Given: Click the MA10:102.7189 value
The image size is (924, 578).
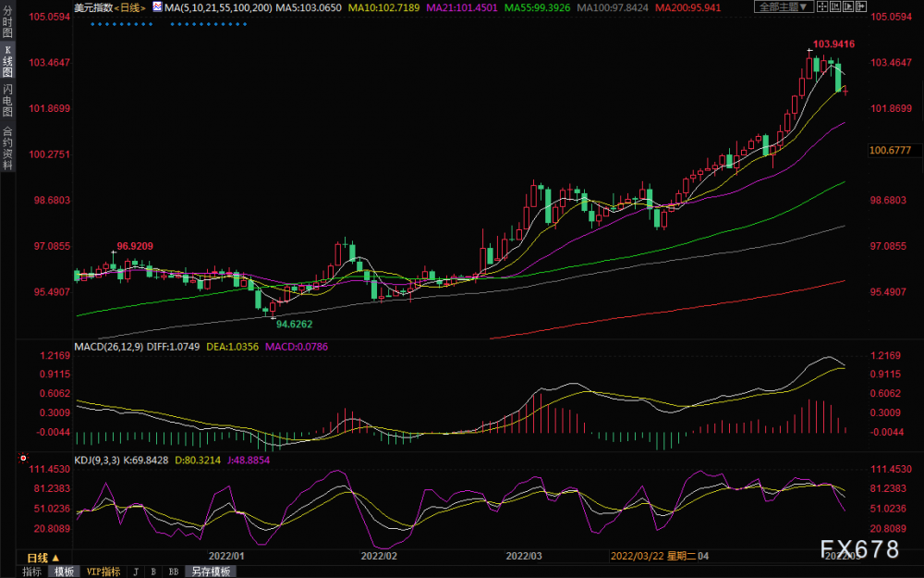Looking at the screenshot, I should pyautogui.click(x=383, y=7).
